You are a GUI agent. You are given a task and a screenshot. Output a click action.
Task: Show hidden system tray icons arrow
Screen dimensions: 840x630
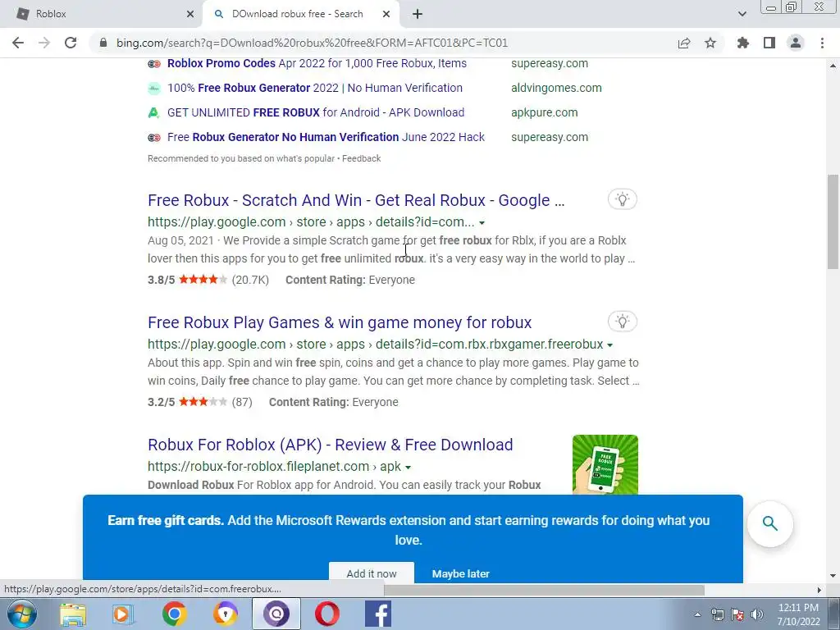coord(697,615)
